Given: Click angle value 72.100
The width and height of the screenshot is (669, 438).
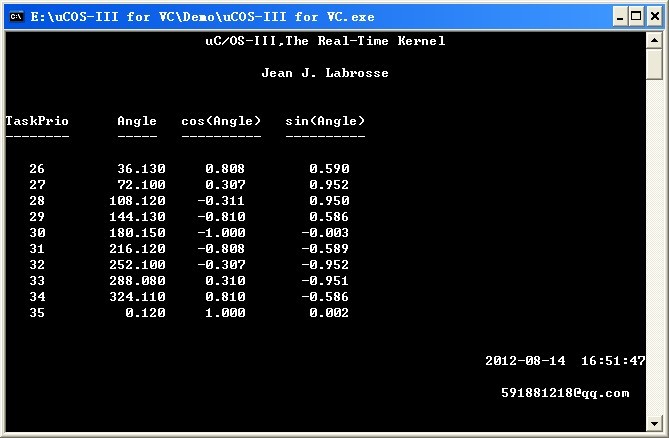Looking at the screenshot, I should (x=141, y=185).
